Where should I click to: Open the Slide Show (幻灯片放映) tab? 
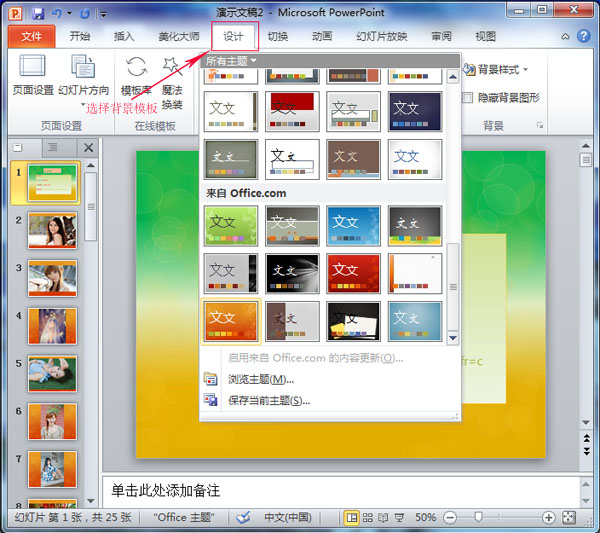(x=382, y=36)
